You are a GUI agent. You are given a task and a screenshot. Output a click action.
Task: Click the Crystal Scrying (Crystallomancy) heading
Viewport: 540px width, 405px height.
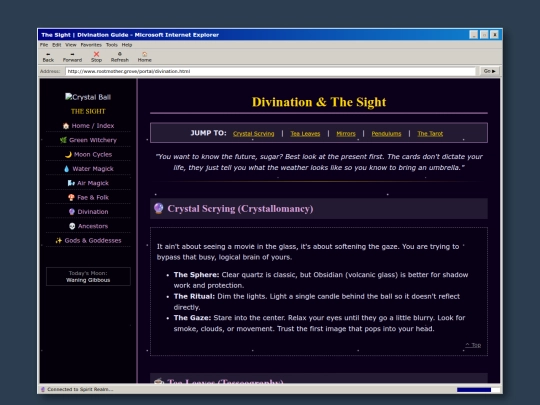click(240, 209)
